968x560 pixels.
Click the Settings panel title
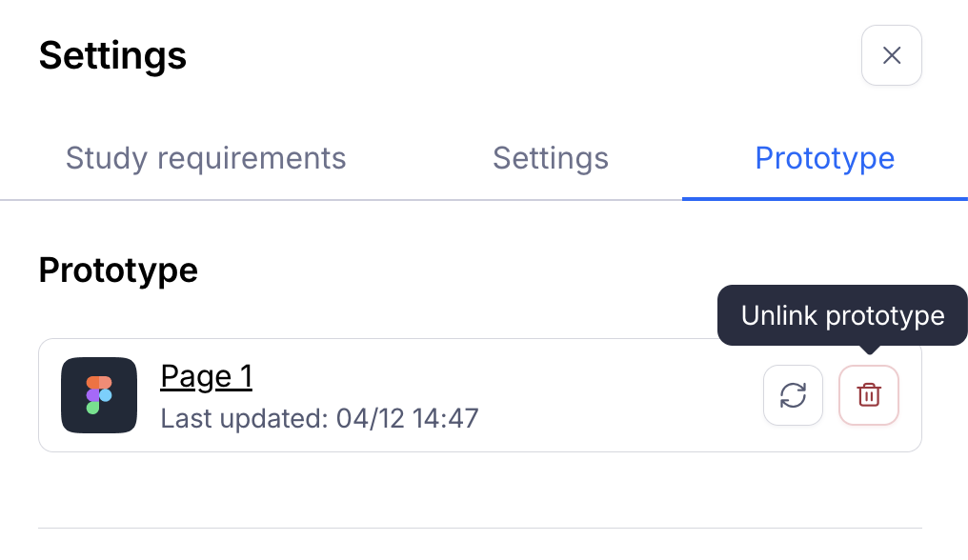(x=112, y=55)
